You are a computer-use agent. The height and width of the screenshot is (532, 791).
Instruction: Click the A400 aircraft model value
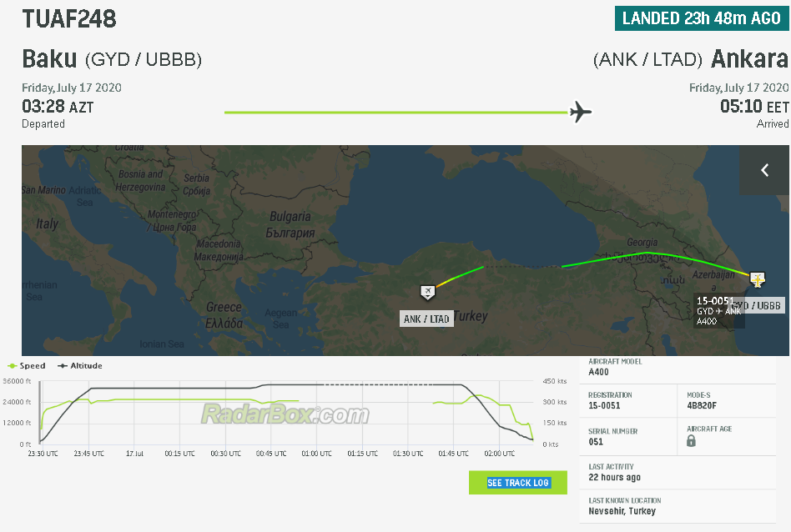pyautogui.click(x=598, y=373)
